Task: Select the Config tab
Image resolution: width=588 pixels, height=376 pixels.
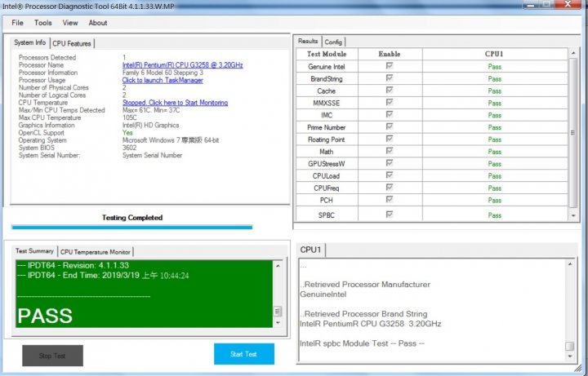Action: pos(333,42)
